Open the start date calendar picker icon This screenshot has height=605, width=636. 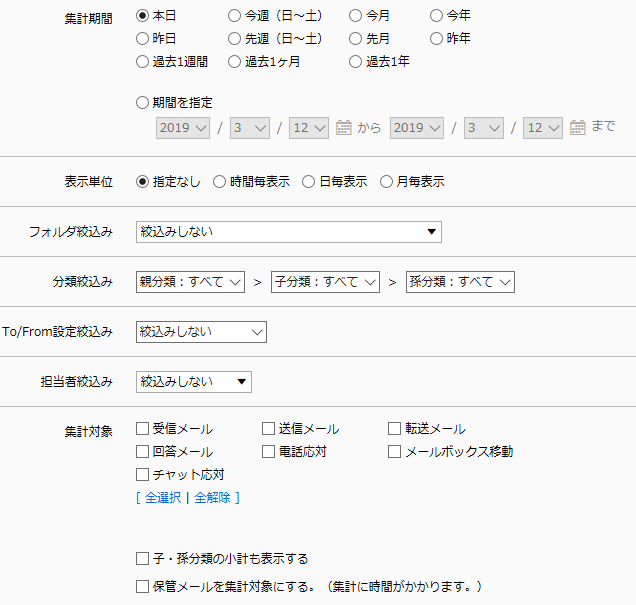[344, 128]
